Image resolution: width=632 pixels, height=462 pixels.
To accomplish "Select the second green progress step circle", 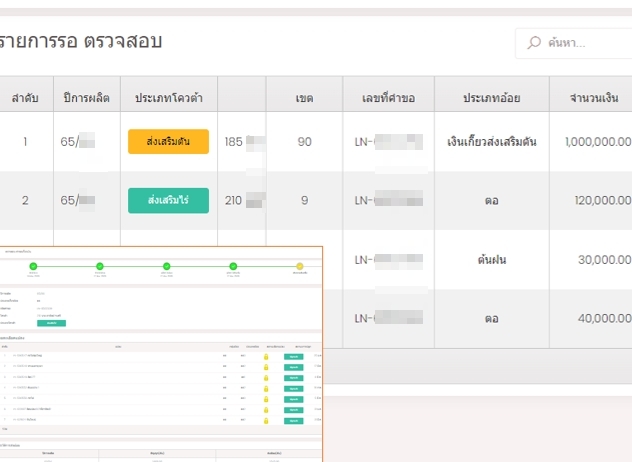I will [x=100, y=266].
